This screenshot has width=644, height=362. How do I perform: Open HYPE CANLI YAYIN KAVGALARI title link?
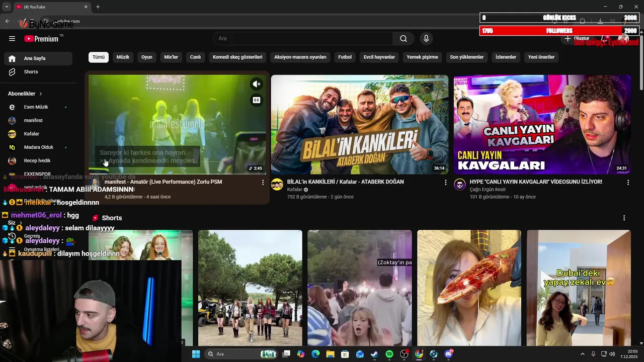[536, 182]
